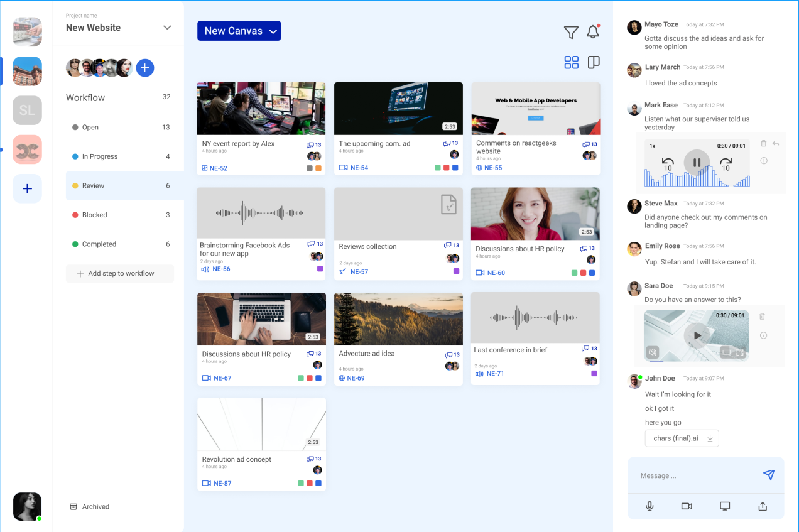
Task: Expand the New Website project selector
Action: click(167, 28)
